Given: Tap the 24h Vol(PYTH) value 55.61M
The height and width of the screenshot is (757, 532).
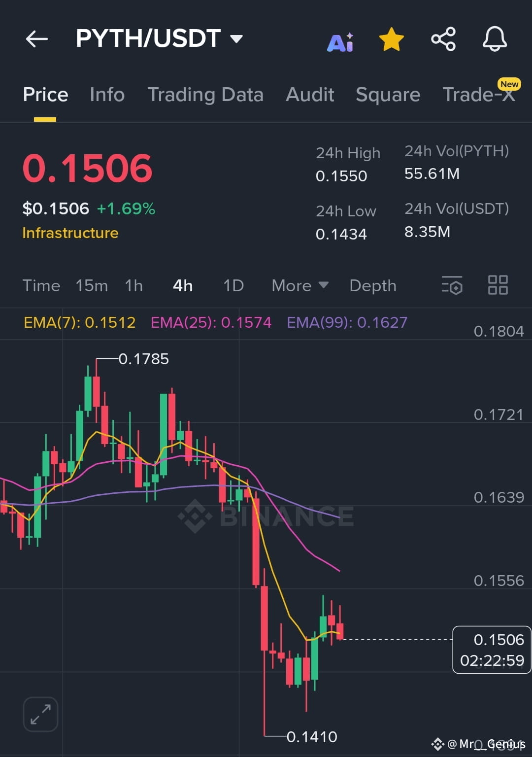Looking at the screenshot, I should [x=432, y=173].
